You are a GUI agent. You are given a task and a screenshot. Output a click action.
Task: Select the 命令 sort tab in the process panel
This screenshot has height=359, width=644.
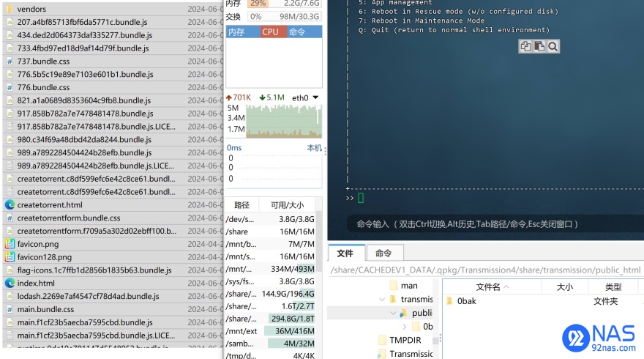pyautogui.click(x=304, y=32)
